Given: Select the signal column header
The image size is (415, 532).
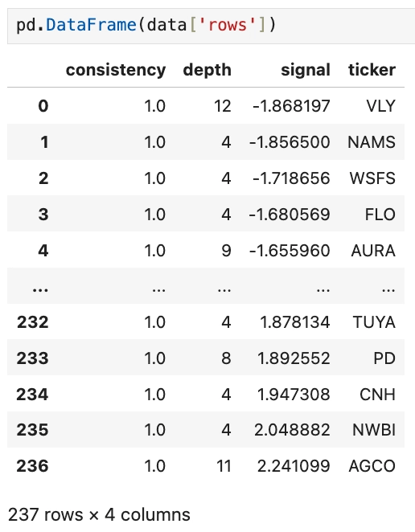Looking at the screenshot, I should click(x=306, y=70).
